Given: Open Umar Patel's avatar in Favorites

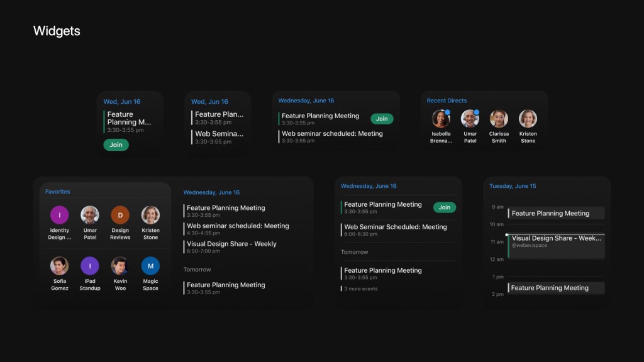Looking at the screenshot, I should pos(90,215).
